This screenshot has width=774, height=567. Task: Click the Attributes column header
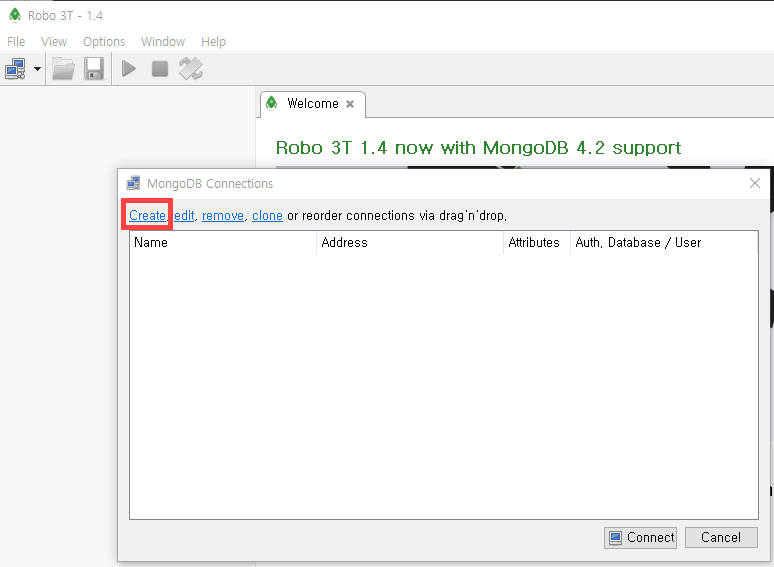point(537,242)
